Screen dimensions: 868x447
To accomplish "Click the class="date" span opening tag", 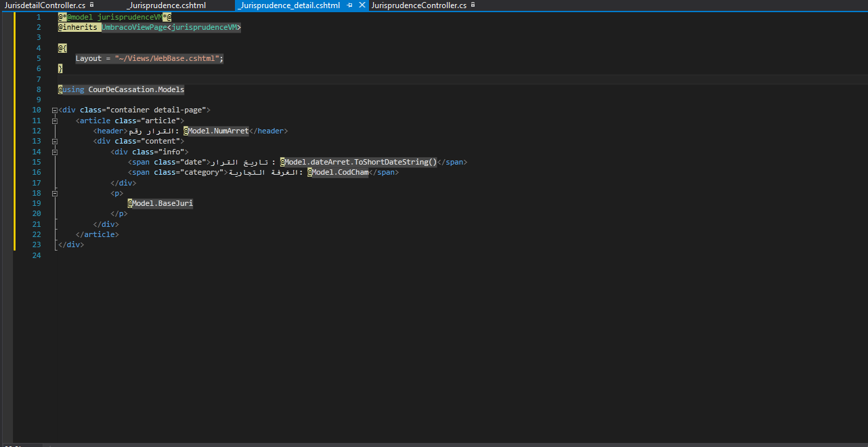I will pyautogui.click(x=168, y=162).
